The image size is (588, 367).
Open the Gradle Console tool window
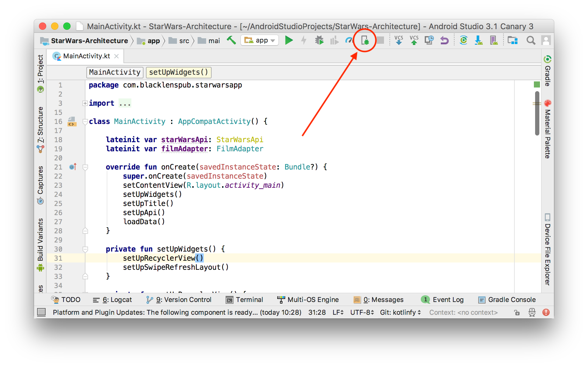(x=507, y=300)
